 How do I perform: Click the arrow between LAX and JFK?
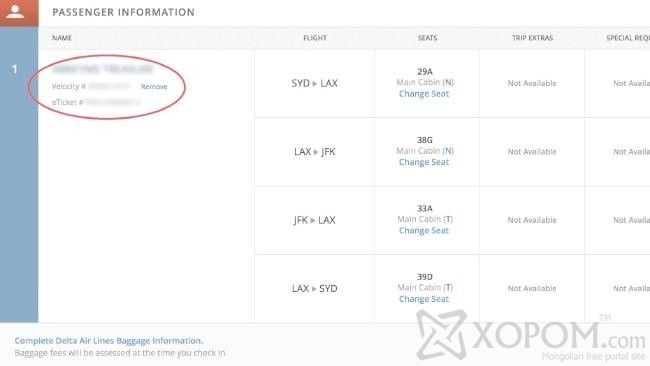[315, 152]
